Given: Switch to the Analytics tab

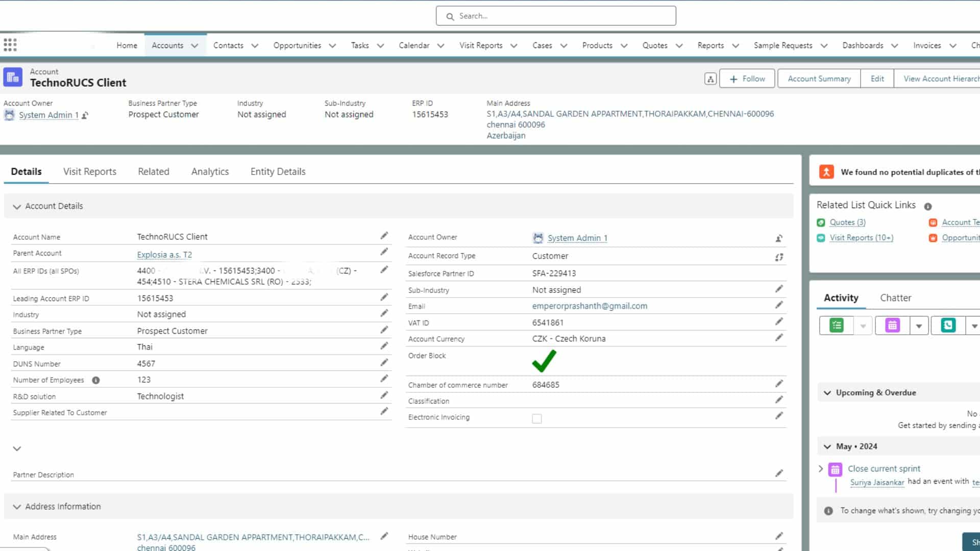Looking at the screenshot, I should pos(210,171).
